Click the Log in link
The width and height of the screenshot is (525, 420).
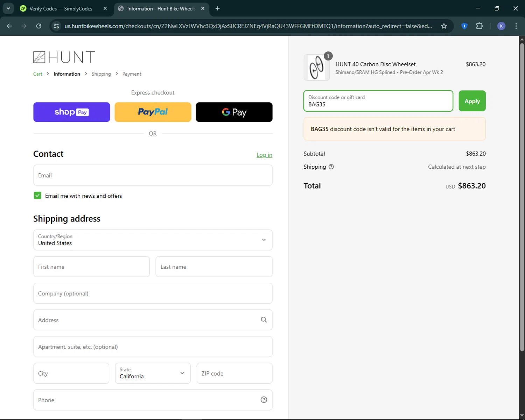click(264, 155)
